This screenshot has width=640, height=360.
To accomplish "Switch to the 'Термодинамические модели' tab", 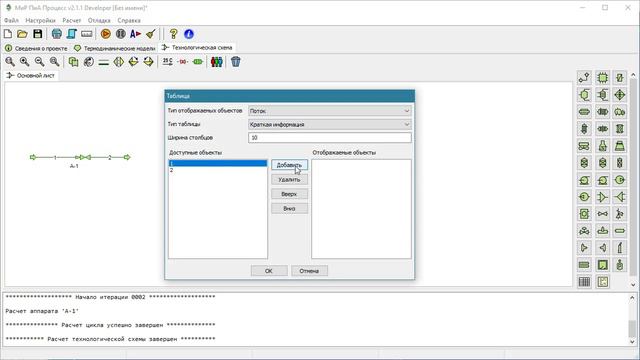I will coord(115,48).
